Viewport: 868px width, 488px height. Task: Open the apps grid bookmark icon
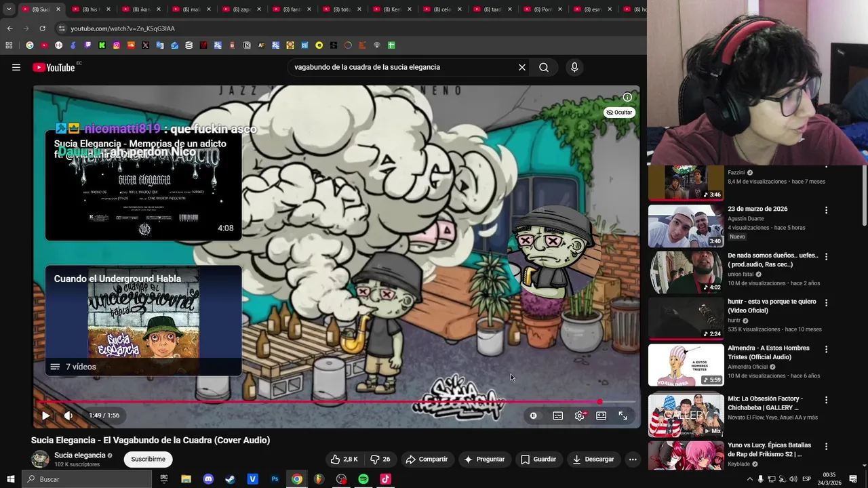(9, 45)
